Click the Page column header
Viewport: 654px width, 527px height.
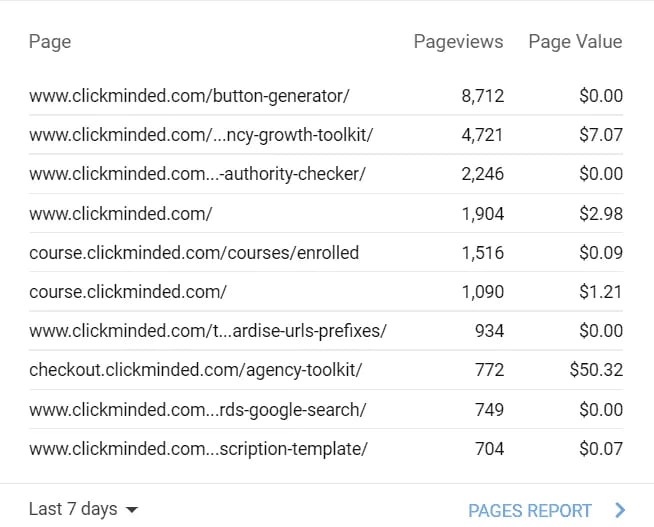50,41
